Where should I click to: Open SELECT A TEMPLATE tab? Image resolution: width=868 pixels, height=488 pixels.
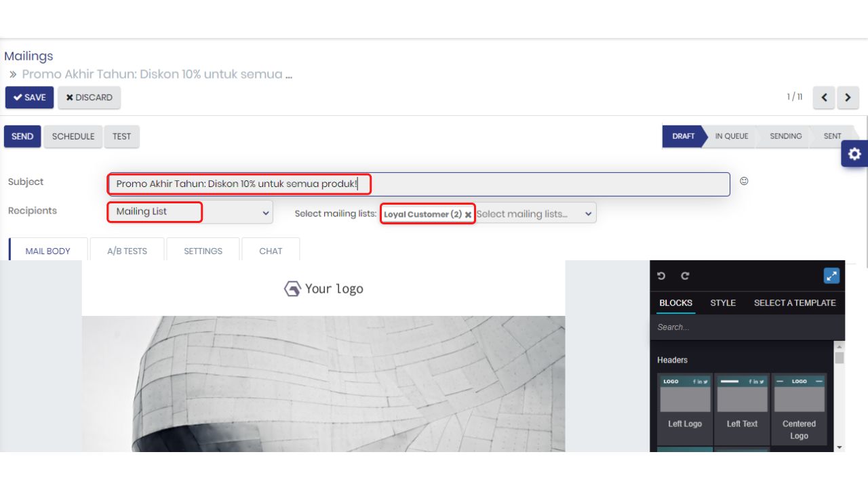click(795, 303)
